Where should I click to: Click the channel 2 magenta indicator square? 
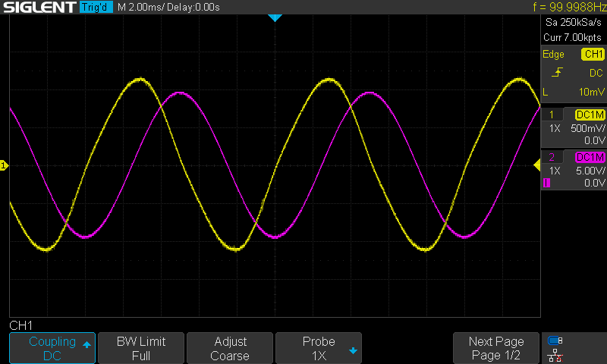(546, 183)
